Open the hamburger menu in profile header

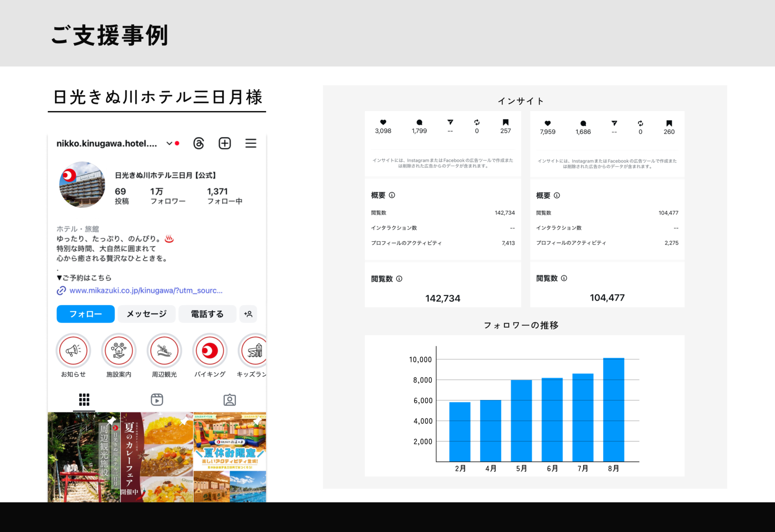[251, 143]
